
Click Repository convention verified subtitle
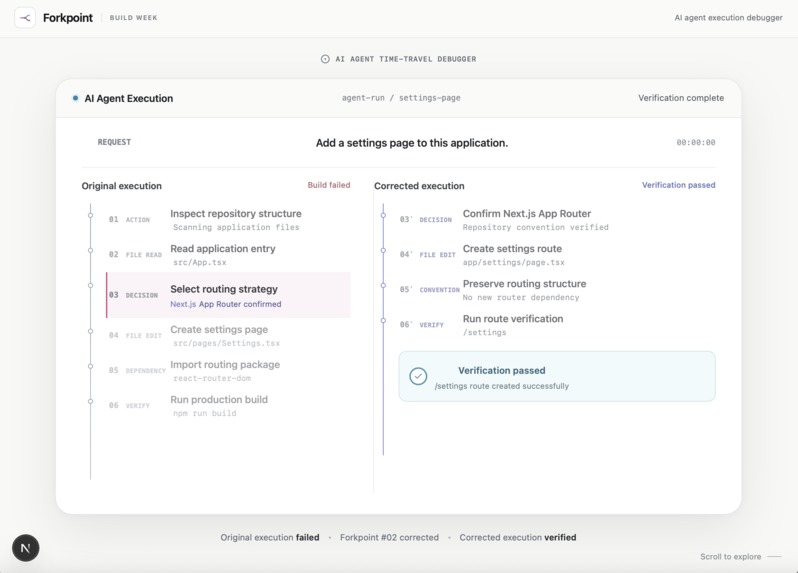pyautogui.click(x=535, y=227)
